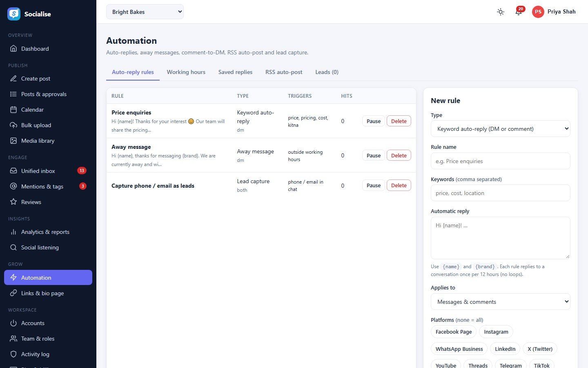Image resolution: width=588 pixels, height=368 pixels.
Task: Open the Bright Bakes workspace dropdown
Action: pyautogui.click(x=145, y=12)
